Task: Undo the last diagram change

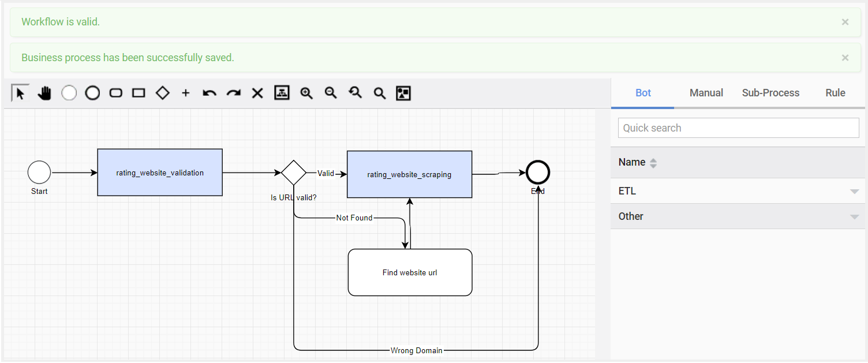Action: click(209, 93)
